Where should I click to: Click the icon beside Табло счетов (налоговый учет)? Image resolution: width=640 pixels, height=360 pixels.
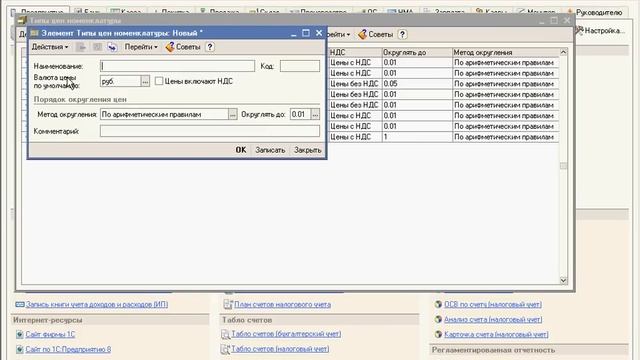point(225,349)
